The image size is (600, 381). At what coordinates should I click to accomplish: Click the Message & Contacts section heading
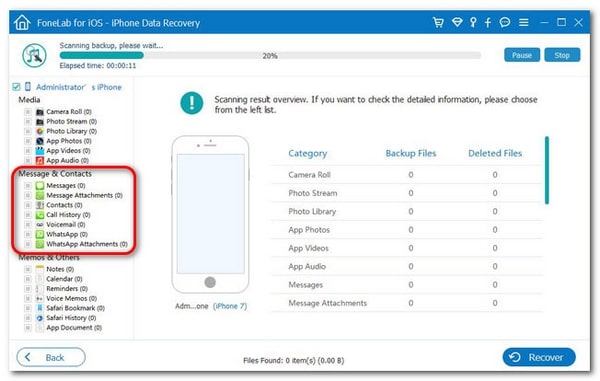point(55,174)
